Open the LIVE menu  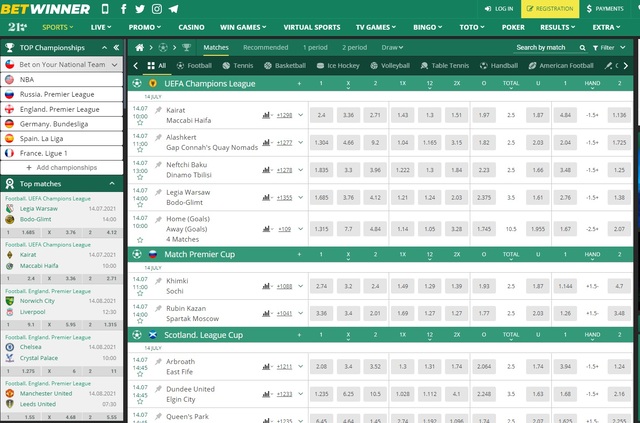pos(101,27)
